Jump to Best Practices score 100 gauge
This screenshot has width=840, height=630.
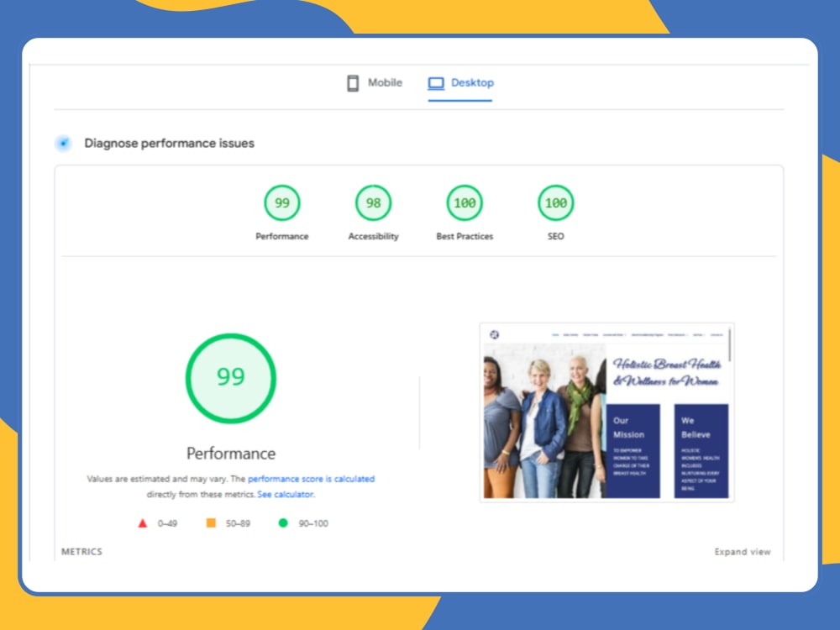pyautogui.click(x=465, y=202)
